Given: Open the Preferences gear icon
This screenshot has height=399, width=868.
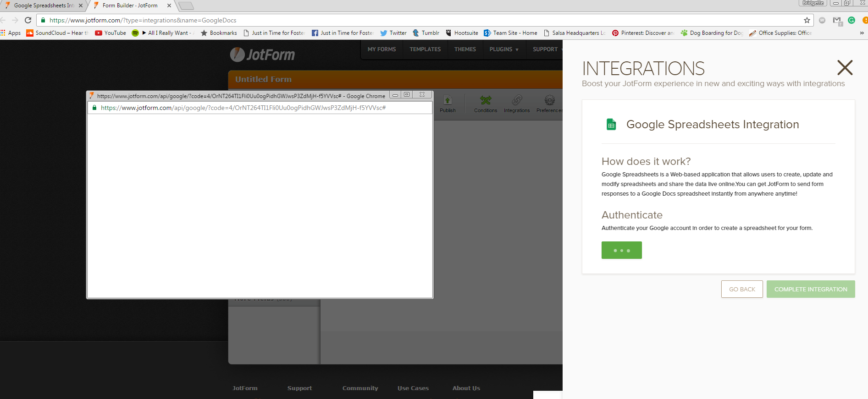Looking at the screenshot, I should [x=549, y=101].
